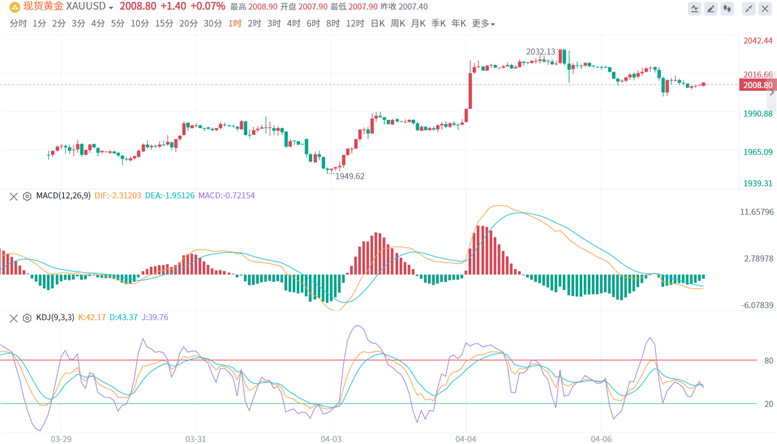This screenshot has width=777, height=444.
Task: Select the 15分 timeframe tab
Action: (x=164, y=23)
